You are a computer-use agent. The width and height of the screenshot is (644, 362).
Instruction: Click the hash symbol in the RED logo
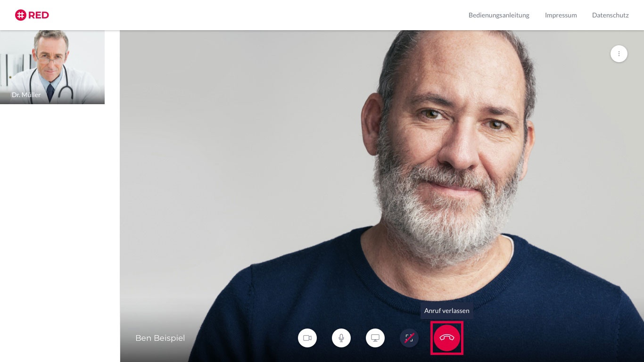[x=20, y=15]
